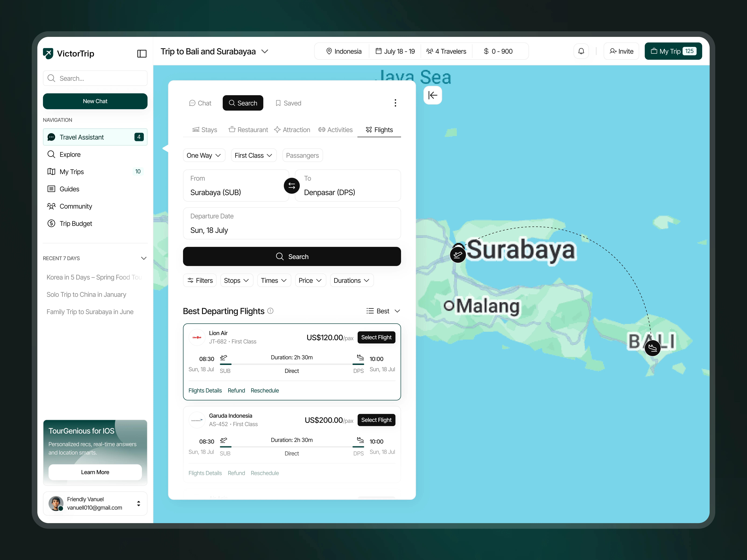Switch to the Search tab

(x=243, y=103)
